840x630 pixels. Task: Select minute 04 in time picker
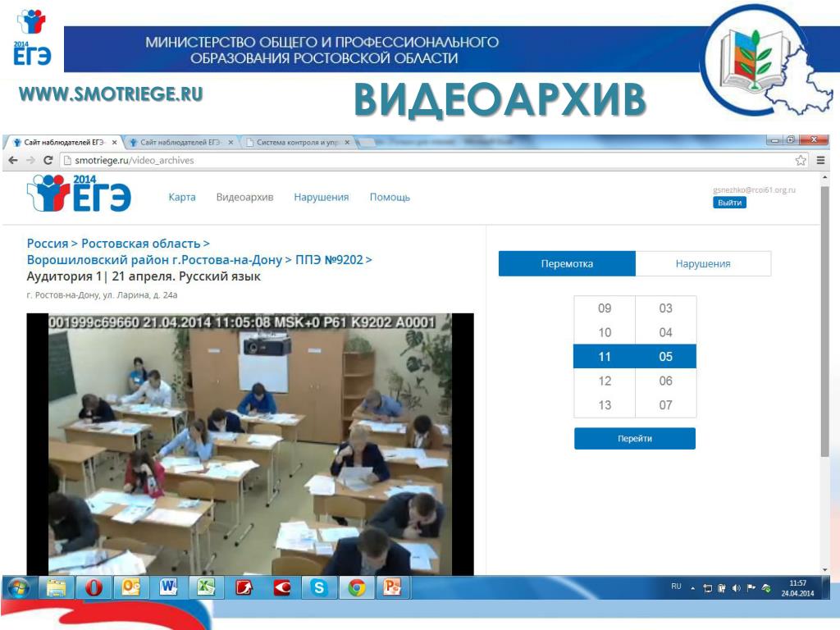click(665, 333)
